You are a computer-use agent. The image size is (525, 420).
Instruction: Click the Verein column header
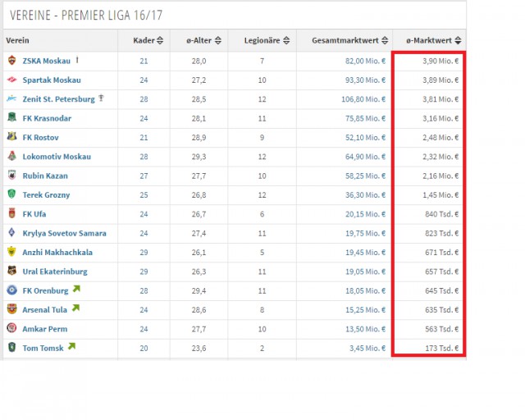pyautogui.click(x=17, y=40)
